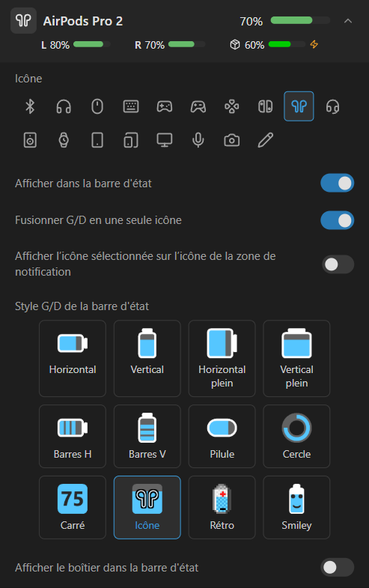Image resolution: width=369 pixels, height=588 pixels.
Task: Choose the Switch Joy-Con icon
Action: coord(265,106)
